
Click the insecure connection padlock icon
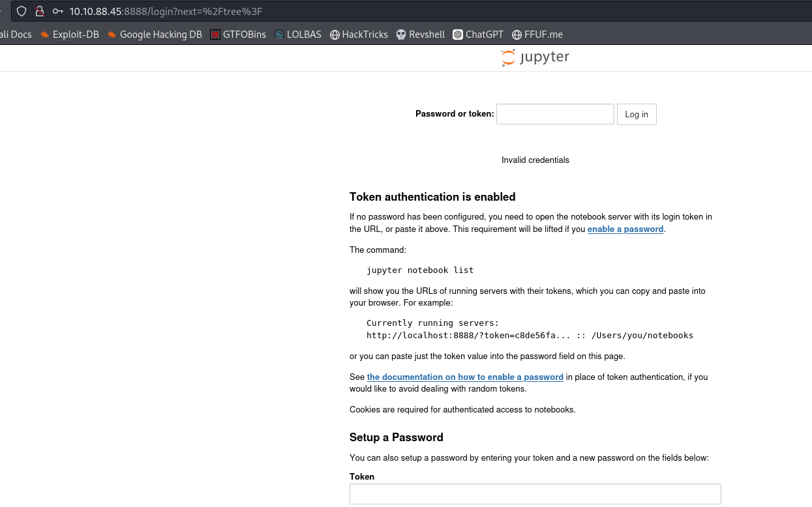[x=40, y=11]
